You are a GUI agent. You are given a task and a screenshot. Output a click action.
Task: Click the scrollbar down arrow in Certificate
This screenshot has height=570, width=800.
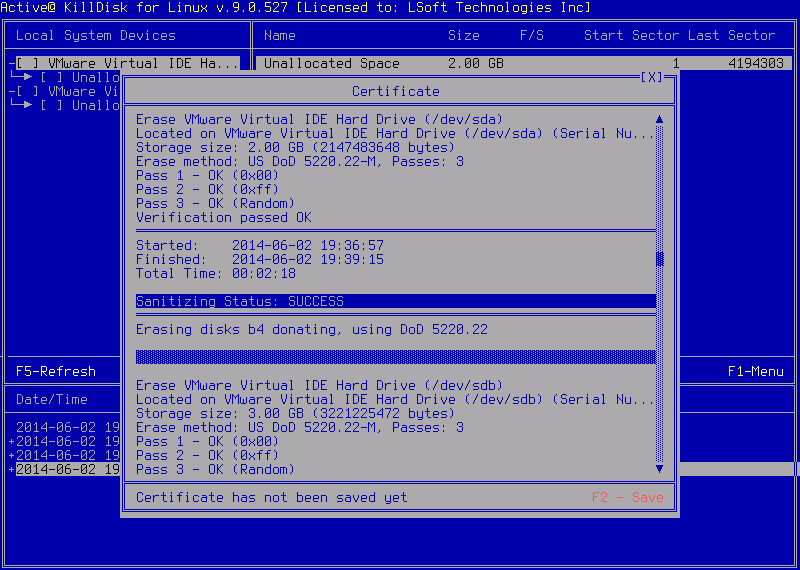click(659, 468)
